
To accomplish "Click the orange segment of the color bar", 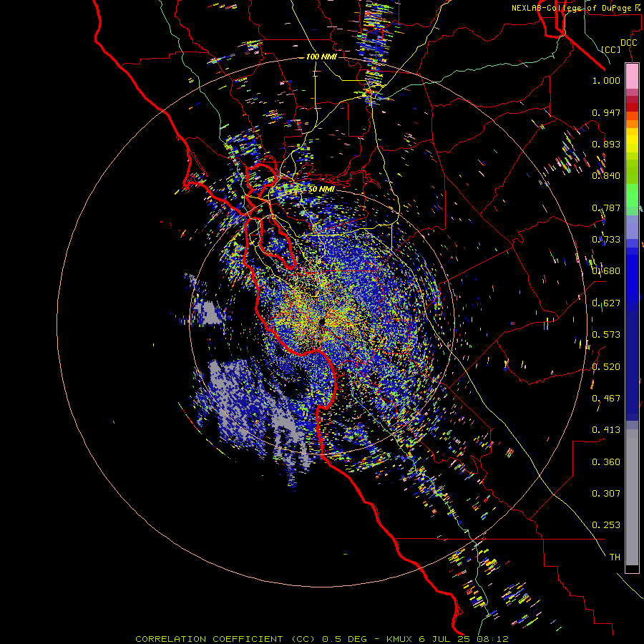I will point(632,120).
